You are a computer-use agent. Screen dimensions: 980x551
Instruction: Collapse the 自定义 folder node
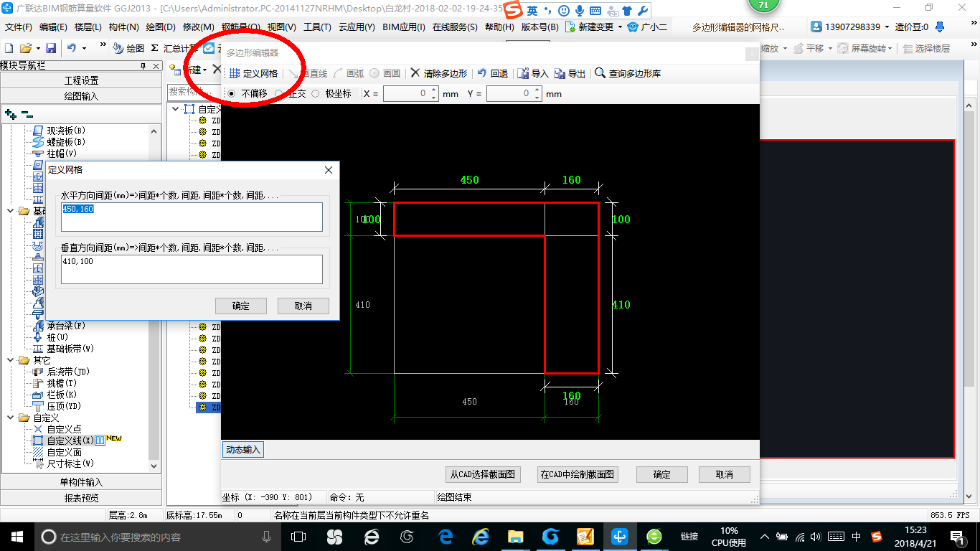[x=11, y=418]
